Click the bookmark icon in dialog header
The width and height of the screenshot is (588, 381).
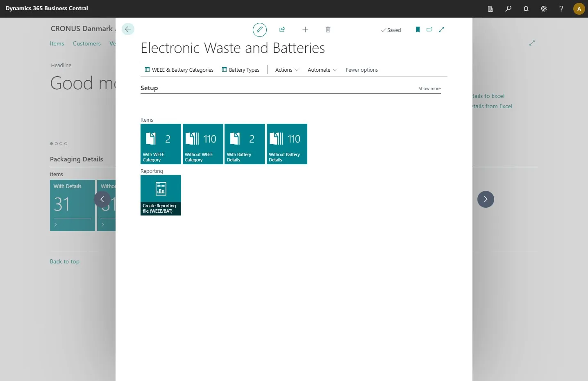[x=418, y=29]
